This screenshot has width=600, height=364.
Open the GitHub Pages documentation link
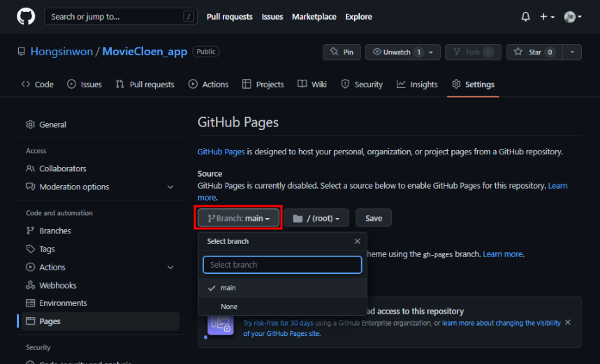click(x=221, y=152)
